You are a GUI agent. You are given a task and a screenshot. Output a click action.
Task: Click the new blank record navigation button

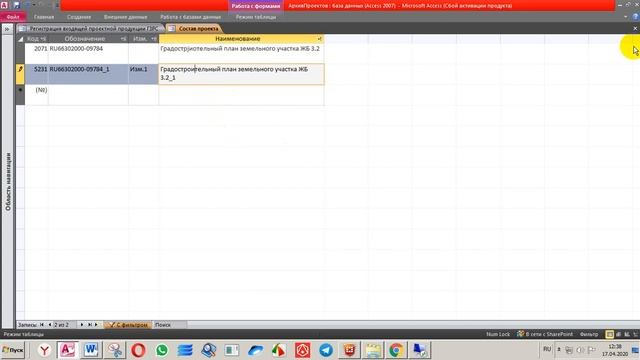click(x=97, y=325)
